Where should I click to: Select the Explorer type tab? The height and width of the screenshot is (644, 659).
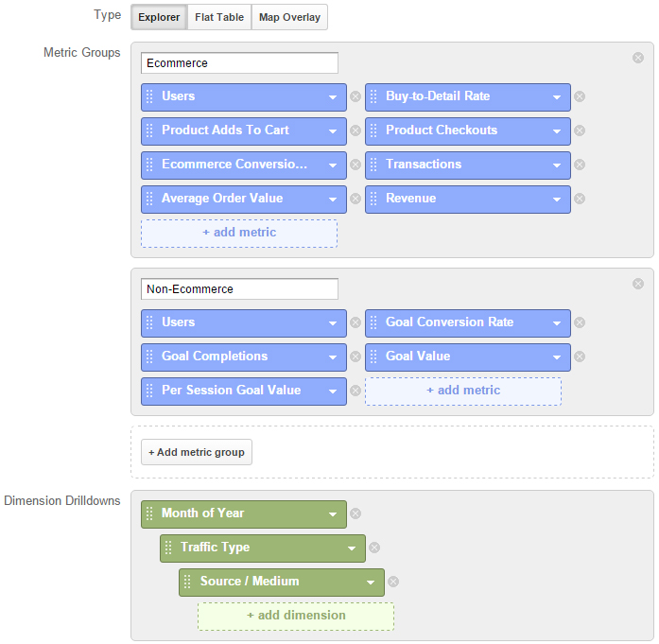coord(159,17)
